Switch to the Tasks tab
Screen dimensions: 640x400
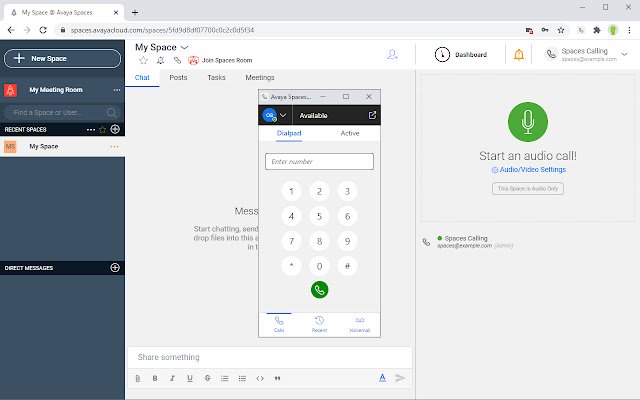pyautogui.click(x=216, y=78)
